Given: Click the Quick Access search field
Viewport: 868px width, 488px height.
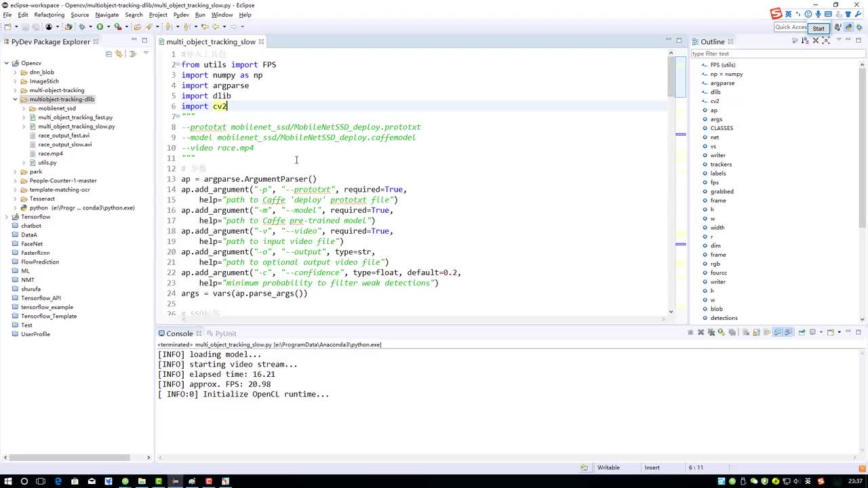Looking at the screenshot, I should pyautogui.click(x=791, y=27).
